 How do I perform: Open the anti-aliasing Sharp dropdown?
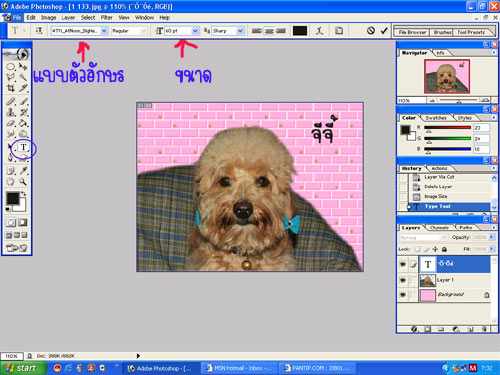[x=240, y=31]
